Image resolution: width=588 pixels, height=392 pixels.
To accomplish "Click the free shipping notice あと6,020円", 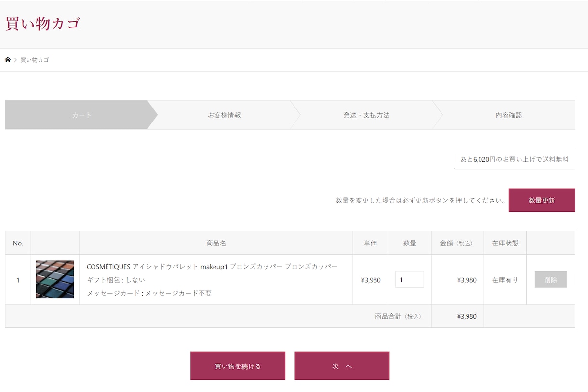I will point(514,159).
